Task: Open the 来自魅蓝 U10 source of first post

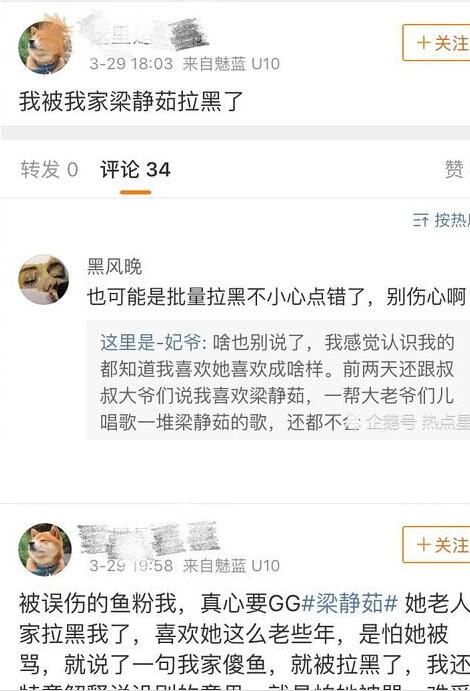Action: pos(231,64)
